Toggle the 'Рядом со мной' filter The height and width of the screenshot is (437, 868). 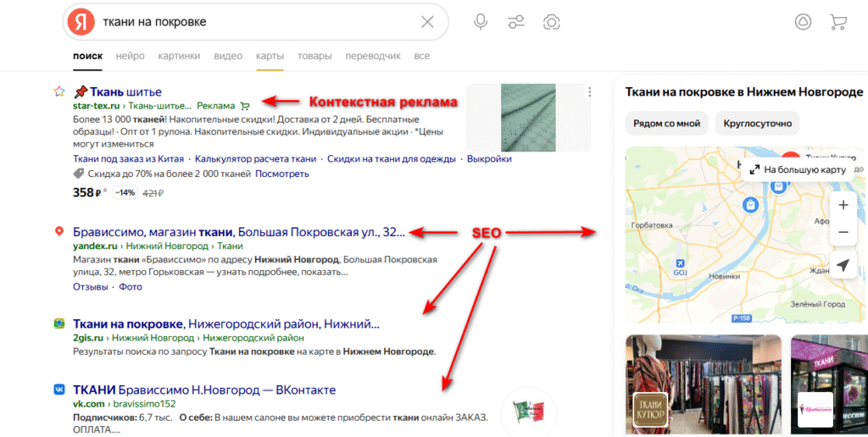[x=667, y=123]
